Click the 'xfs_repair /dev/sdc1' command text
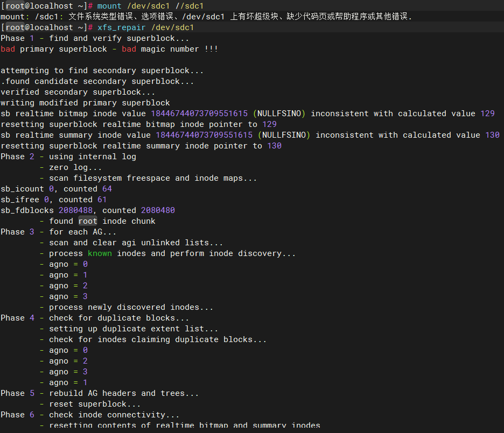Screen dimensions: 504x433 [145, 27]
